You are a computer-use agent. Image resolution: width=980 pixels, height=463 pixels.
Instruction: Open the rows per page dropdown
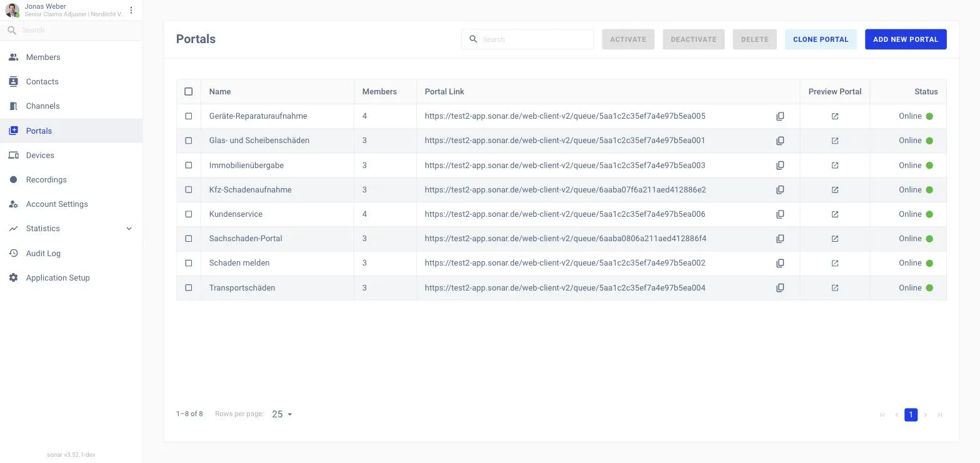282,414
